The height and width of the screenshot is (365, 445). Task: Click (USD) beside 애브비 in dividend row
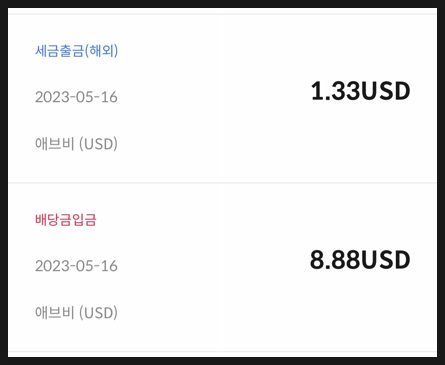(98, 313)
